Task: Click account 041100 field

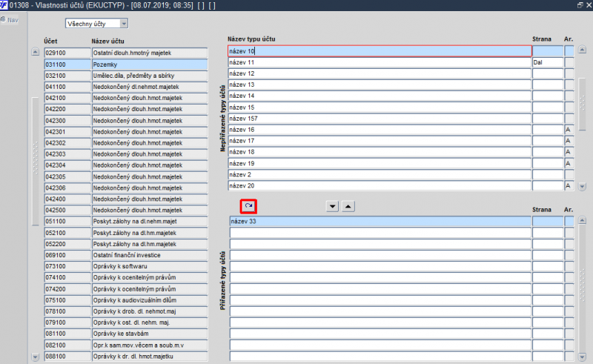Action: coord(67,87)
